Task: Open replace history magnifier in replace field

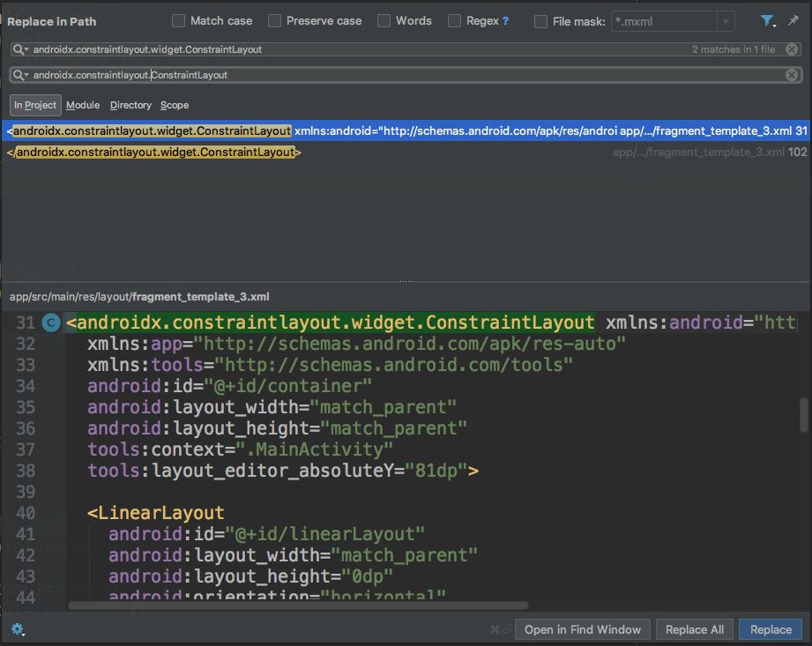Action: 19,75
